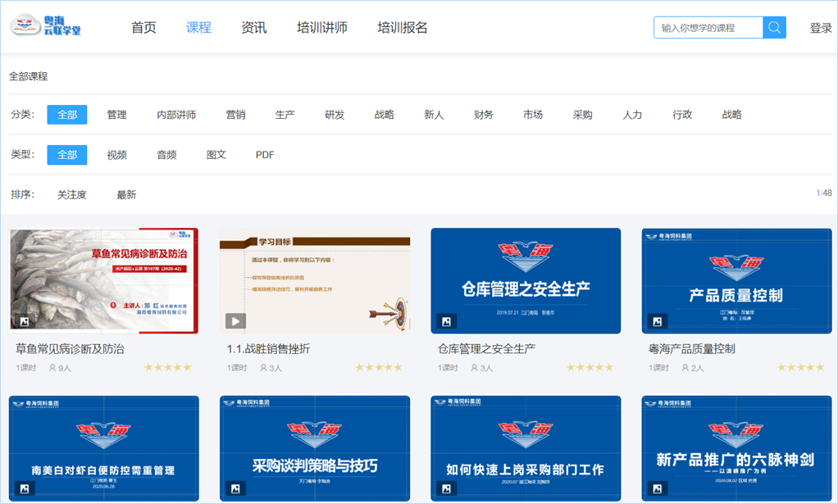Screen dimensions: 838x504
Task: Filter type by 图文
Action: [216, 155]
